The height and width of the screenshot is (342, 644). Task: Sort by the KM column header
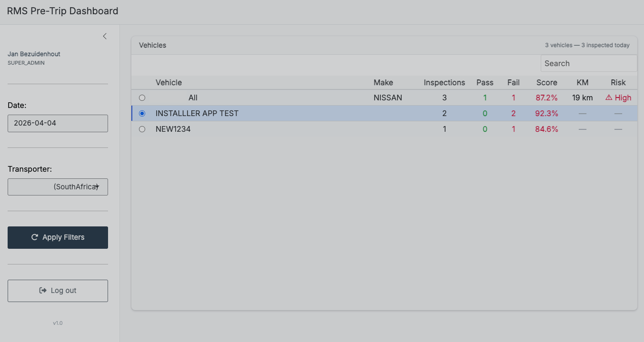tap(582, 83)
